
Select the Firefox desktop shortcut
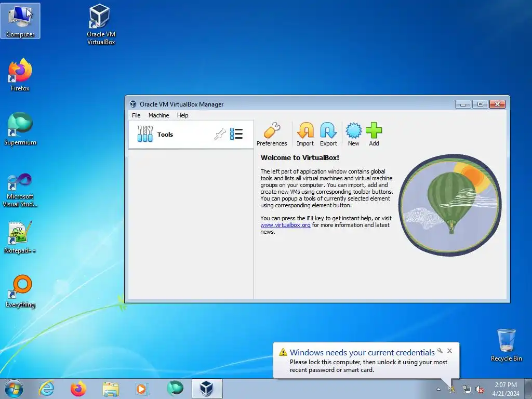pos(20,75)
